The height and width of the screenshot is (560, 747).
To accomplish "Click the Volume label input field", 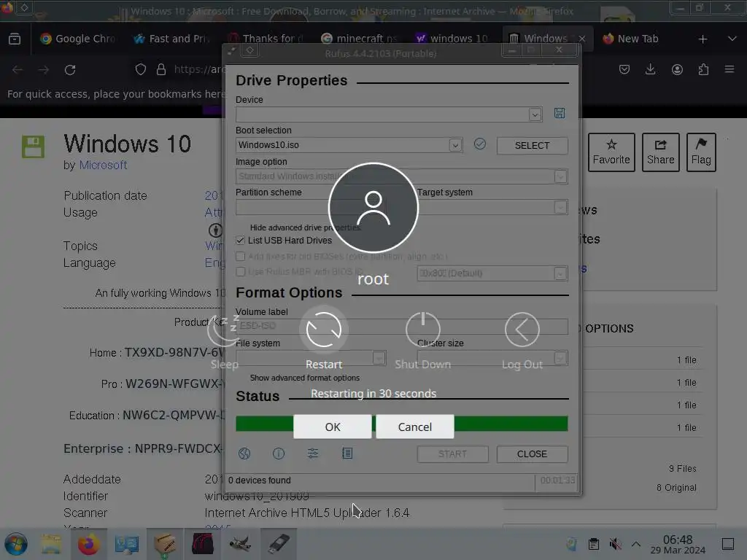I will click(402, 326).
